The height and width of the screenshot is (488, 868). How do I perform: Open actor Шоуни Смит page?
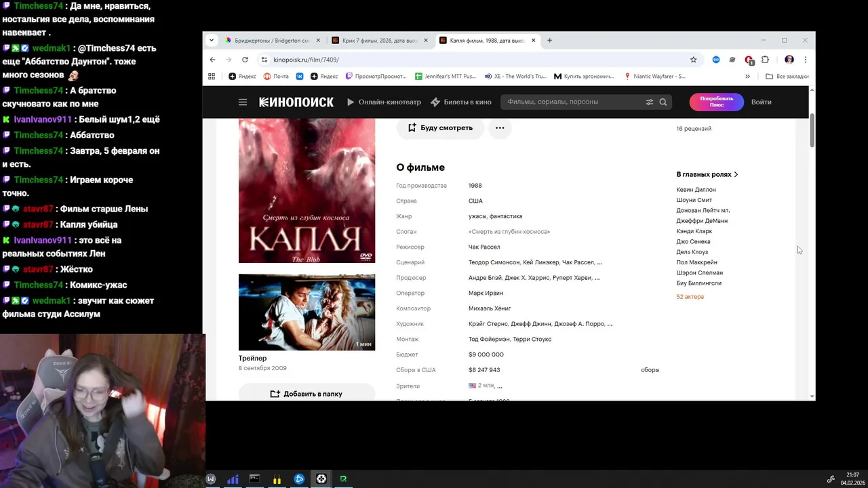[x=694, y=200]
